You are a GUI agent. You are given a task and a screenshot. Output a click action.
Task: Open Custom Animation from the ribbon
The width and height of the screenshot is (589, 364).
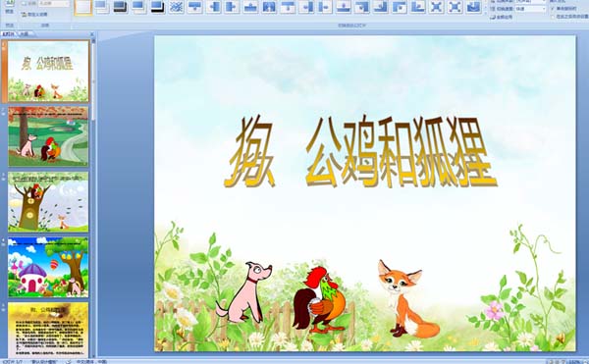(x=34, y=15)
